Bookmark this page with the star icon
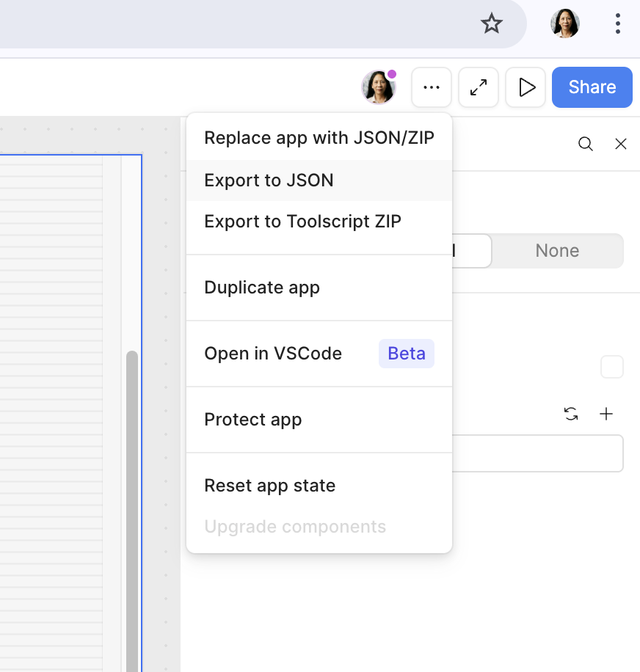This screenshot has width=640, height=672. pos(491,24)
